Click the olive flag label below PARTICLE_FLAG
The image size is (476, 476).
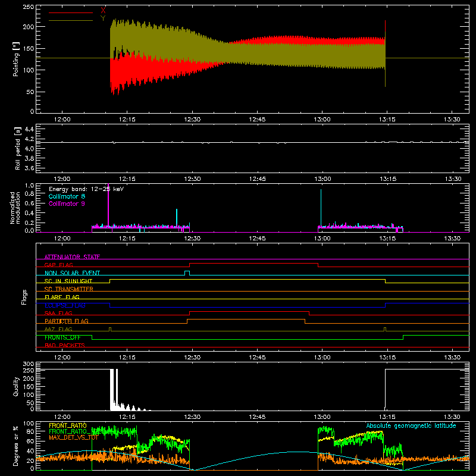58,329
